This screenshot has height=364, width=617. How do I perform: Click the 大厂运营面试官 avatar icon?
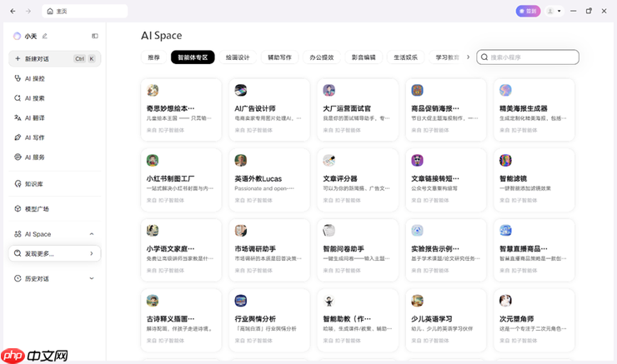(x=329, y=91)
